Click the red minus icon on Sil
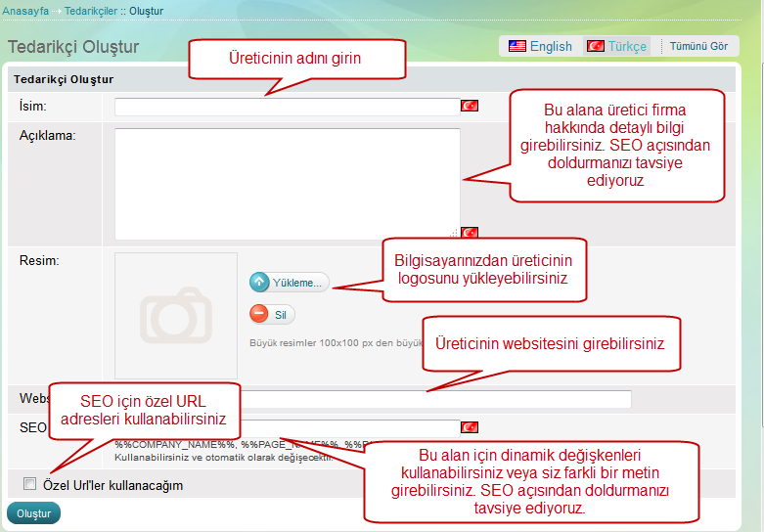This screenshot has width=764, height=532. tap(259, 314)
